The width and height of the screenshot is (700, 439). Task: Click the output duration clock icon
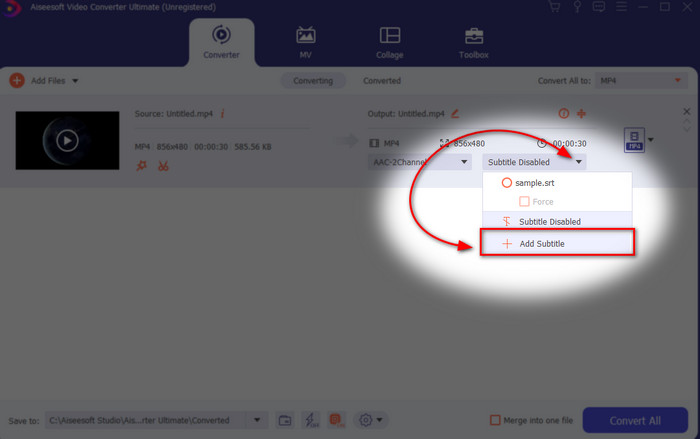542,143
